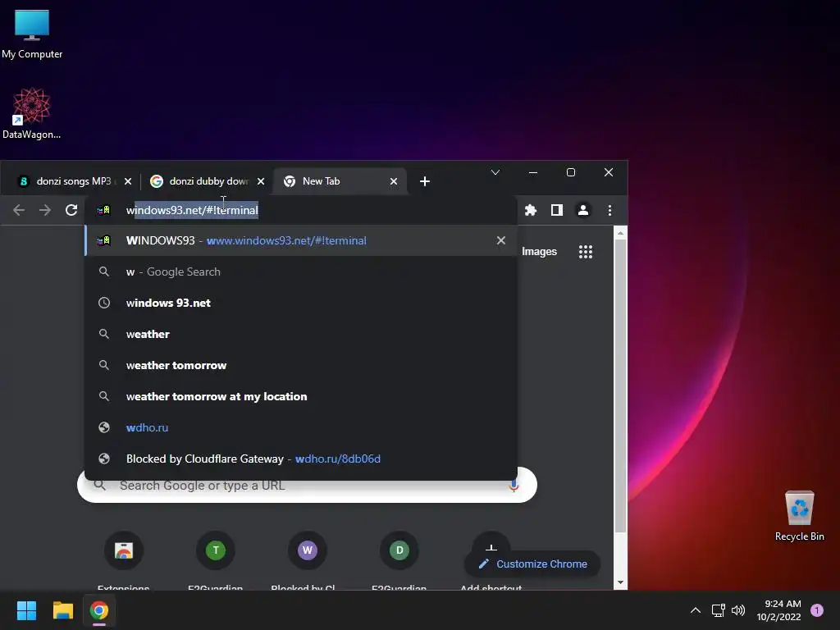Screen dimensions: 840x630
Task: Open the Google apps grid icon
Action: point(586,252)
